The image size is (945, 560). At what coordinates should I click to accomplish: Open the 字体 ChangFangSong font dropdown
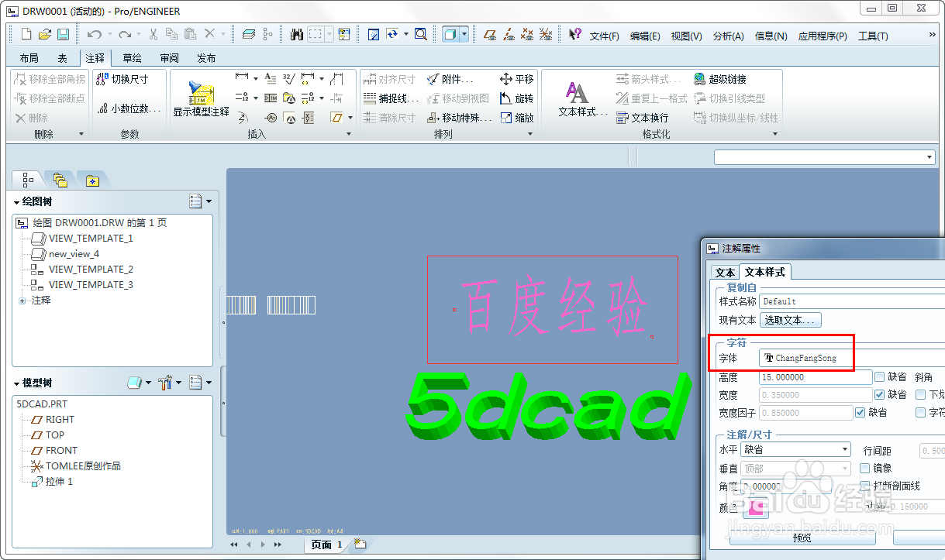851,358
